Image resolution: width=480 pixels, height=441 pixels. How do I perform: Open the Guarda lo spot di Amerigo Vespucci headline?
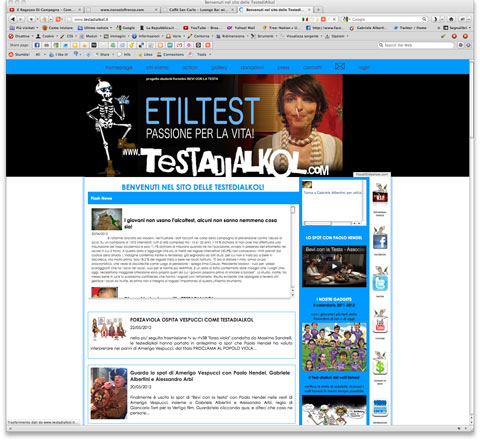point(210,376)
